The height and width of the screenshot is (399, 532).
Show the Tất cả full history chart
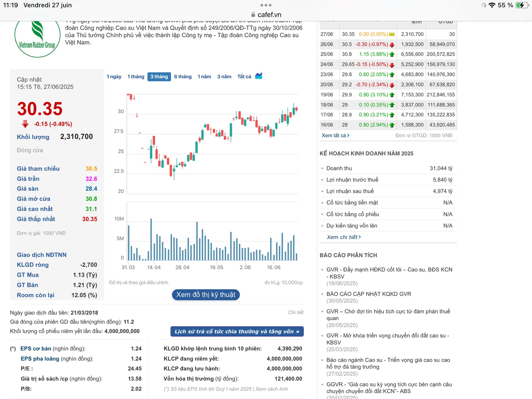click(x=244, y=76)
